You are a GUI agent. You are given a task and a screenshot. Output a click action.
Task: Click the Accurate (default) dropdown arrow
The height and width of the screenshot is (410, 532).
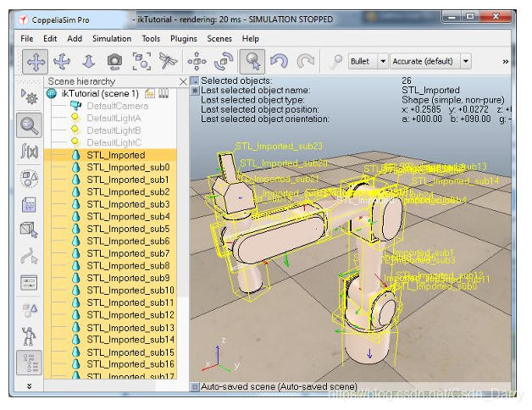pos(466,62)
